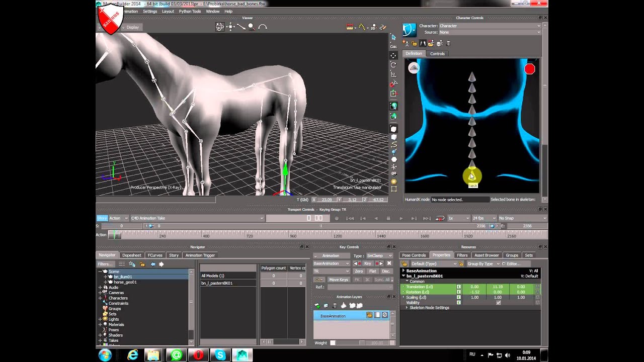Click the Move Keys button
The height and width of the screenshot is (362, 644).
[339, 280]
